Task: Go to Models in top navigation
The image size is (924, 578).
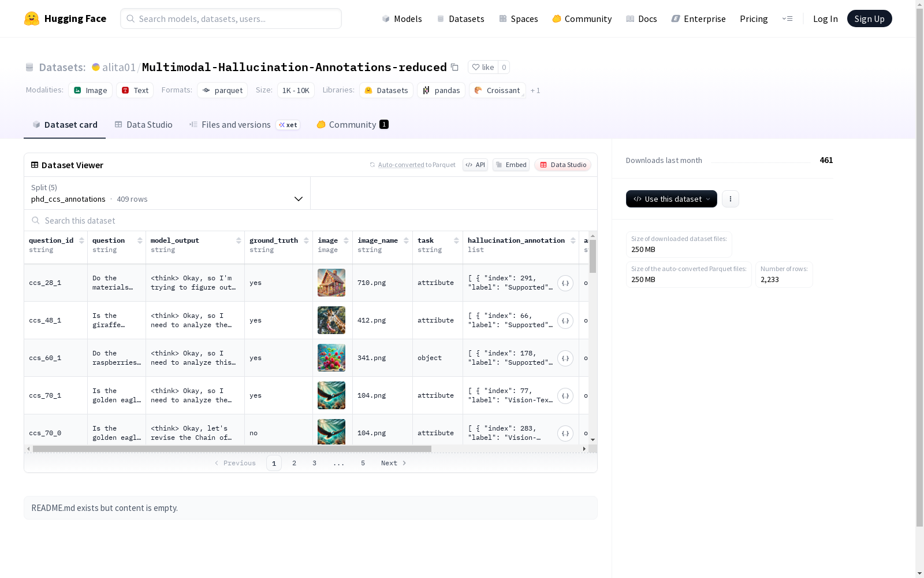Action: coord(402,18)
